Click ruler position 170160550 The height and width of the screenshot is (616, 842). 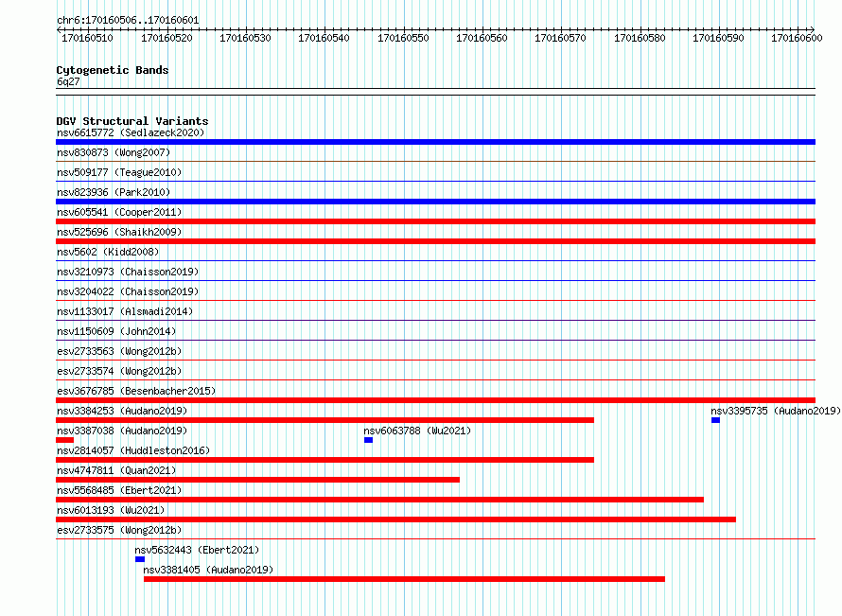(x=403, y=38)
